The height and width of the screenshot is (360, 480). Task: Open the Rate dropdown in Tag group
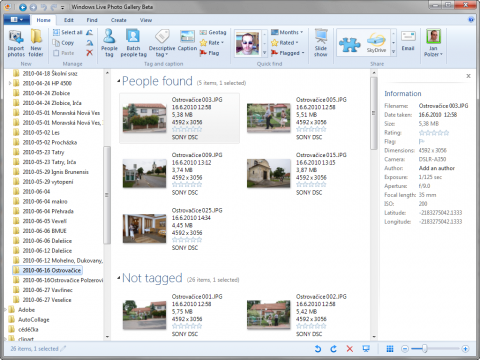212,43
